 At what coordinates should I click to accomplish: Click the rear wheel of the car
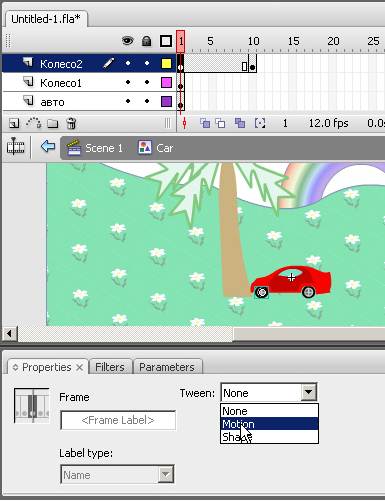pyautogui.click(x=308, y=292)
